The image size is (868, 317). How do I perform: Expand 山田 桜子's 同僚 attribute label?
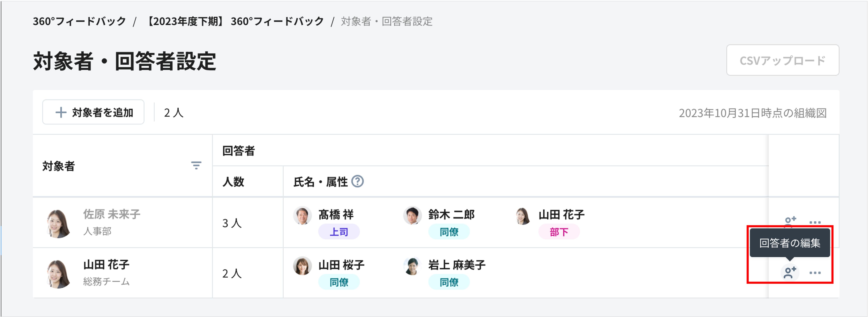tap(339, 283)
